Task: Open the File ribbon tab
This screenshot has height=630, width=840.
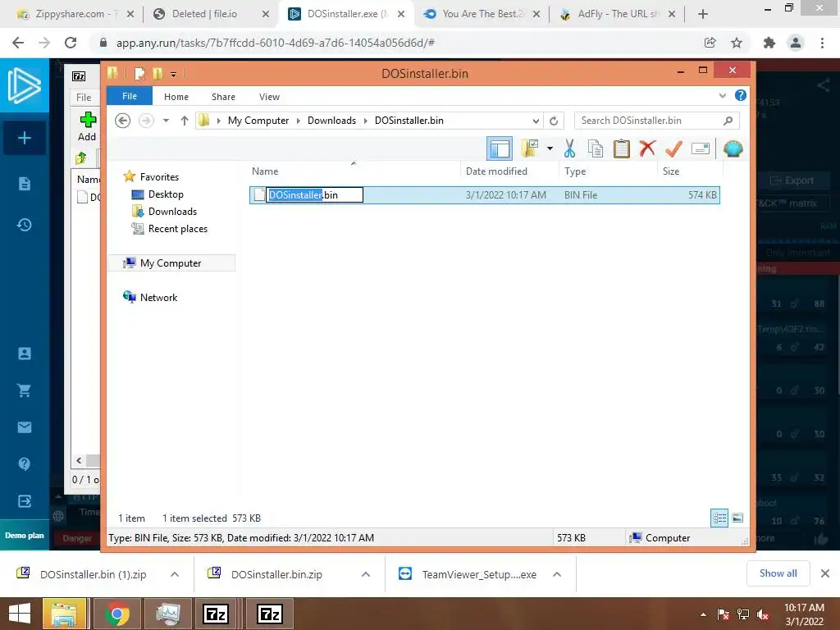Action: [130, 97]
